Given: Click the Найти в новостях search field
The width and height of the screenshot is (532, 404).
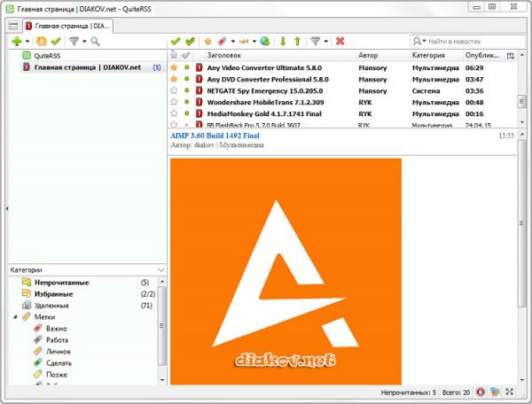Looking at the screenshot, I should pos(467,42).
